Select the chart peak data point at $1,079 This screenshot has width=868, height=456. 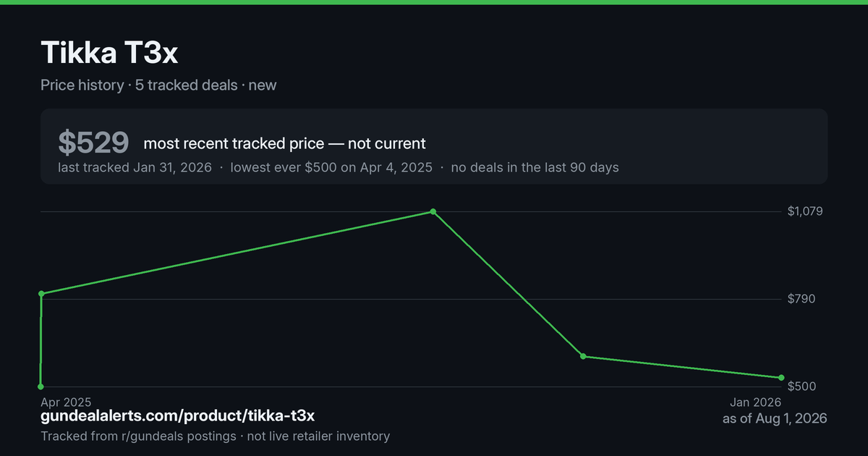tap(433, 211)
